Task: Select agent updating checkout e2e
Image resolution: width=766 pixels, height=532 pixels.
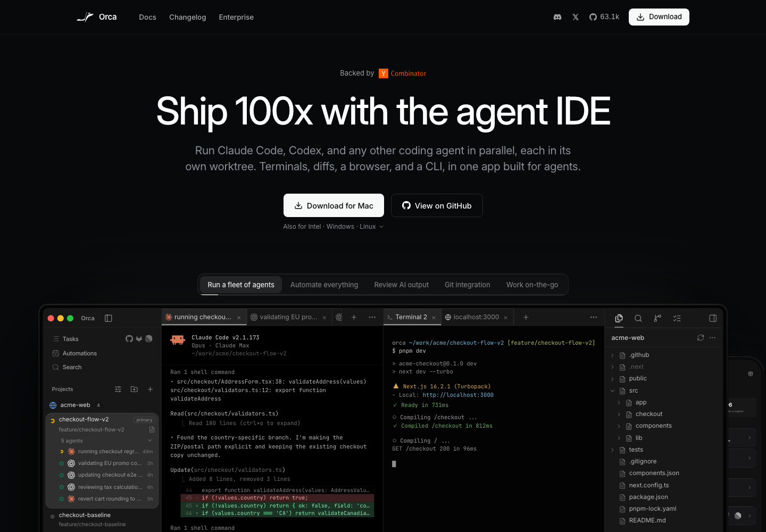Action: (x=106, y=475)
